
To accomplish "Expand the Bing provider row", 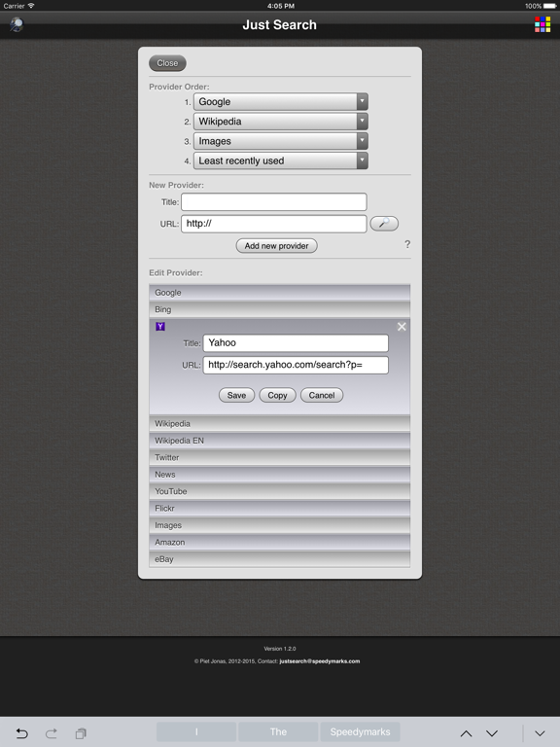I will [280, 309].
